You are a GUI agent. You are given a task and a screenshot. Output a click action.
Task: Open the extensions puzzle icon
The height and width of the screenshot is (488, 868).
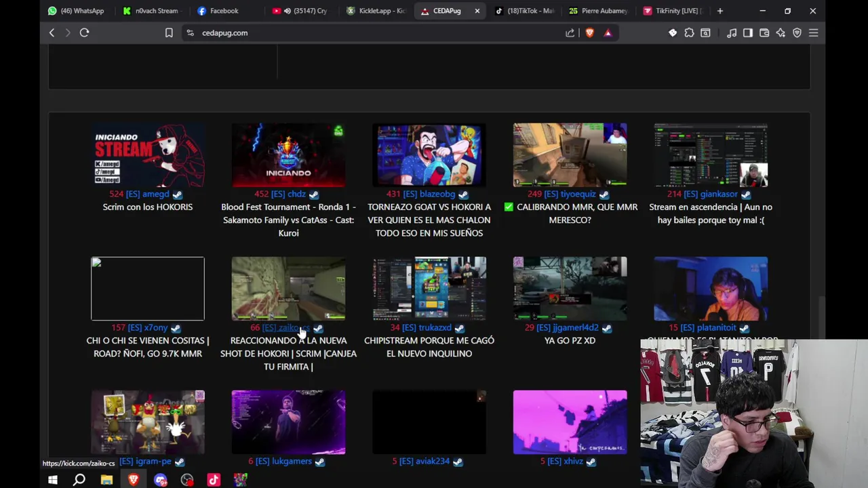tap(689, 33)
